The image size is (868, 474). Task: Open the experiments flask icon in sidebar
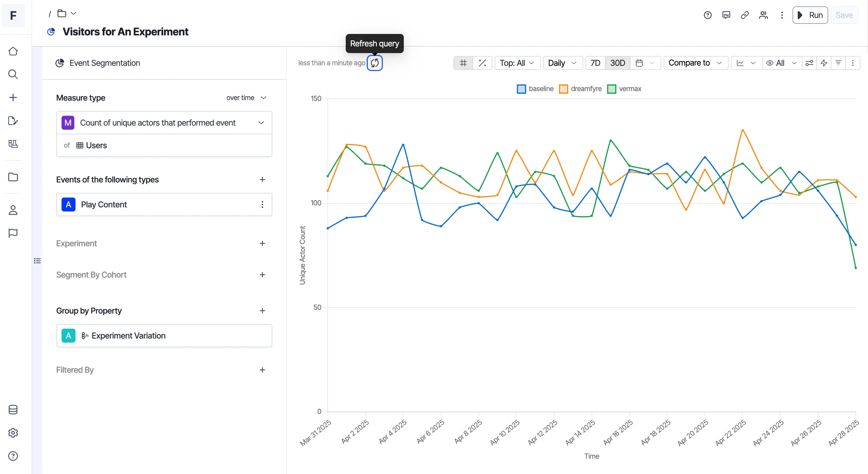[13, 144]
